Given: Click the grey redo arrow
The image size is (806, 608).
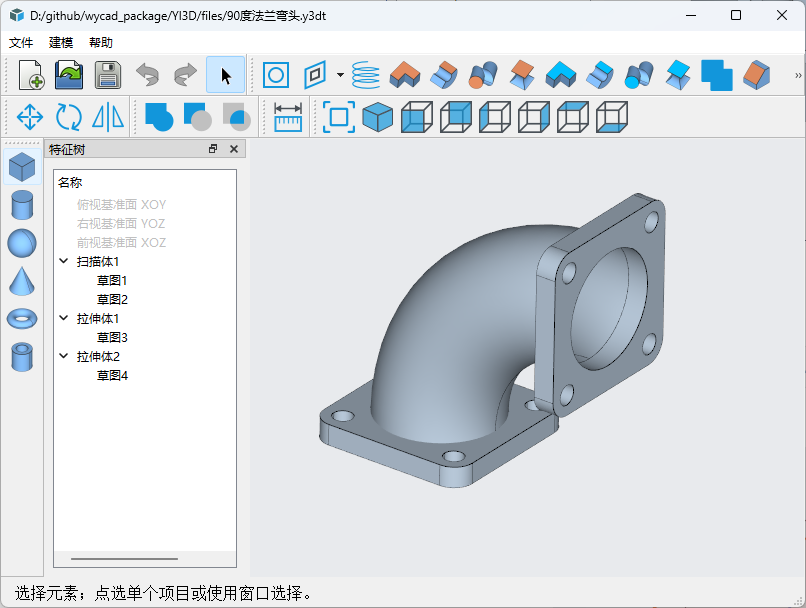Looking at the screenshot, I should pos(186,75).
